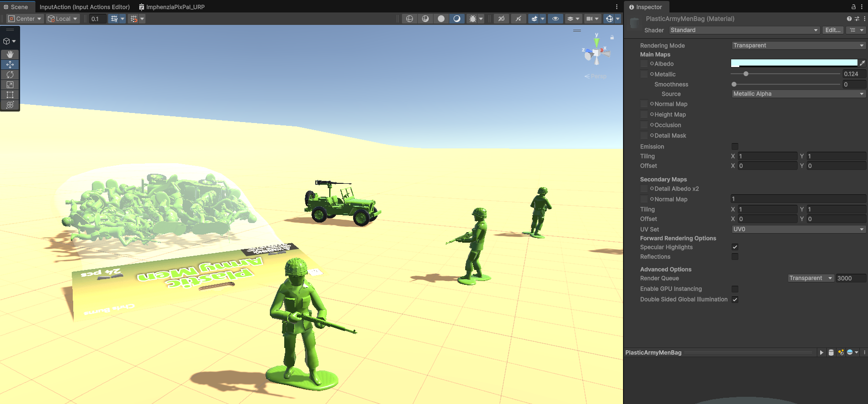Select the Rect transform tool
Screen dimensions: 868x404
tap(10, 95)
